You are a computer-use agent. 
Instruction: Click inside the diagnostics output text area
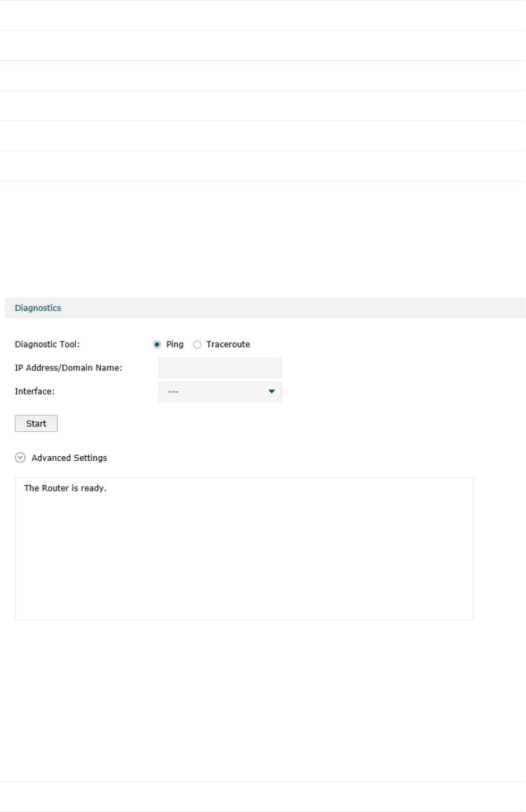(244, 549)
